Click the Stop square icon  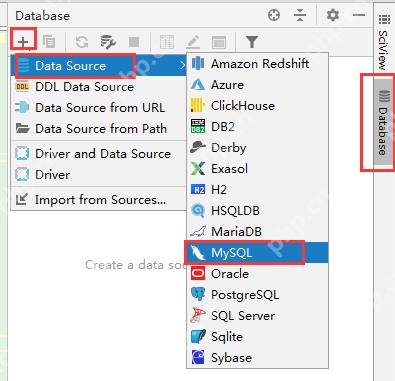(134, 42)
